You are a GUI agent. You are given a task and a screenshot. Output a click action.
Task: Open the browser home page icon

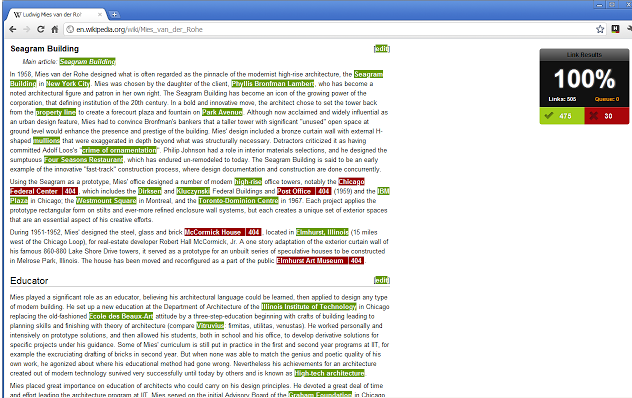click(55, 29)
